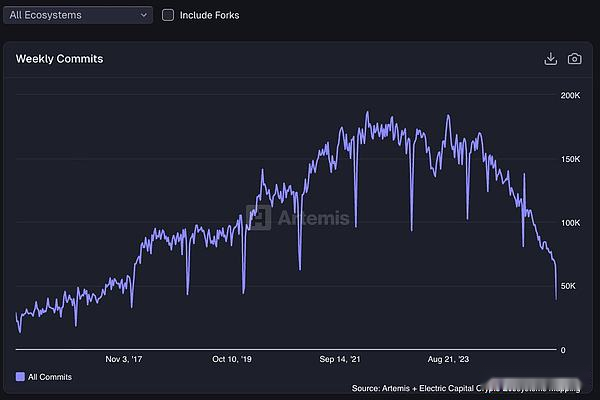This screenshot has width=600, height=400.
Task: Select the Aug 21, '23 x-axis date marker
Action: point(448,357)
